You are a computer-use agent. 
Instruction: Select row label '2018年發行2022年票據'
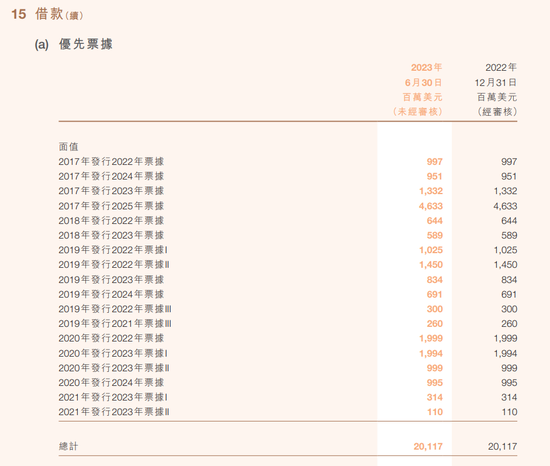click(x=111, y=221)
